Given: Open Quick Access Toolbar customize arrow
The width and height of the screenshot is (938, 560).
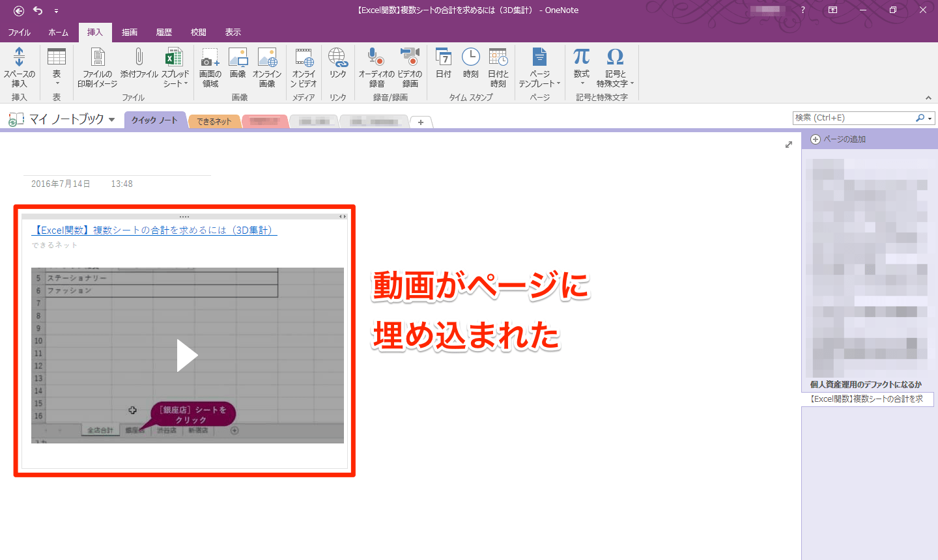Looking at the screenshot, I should coord(56,11).
